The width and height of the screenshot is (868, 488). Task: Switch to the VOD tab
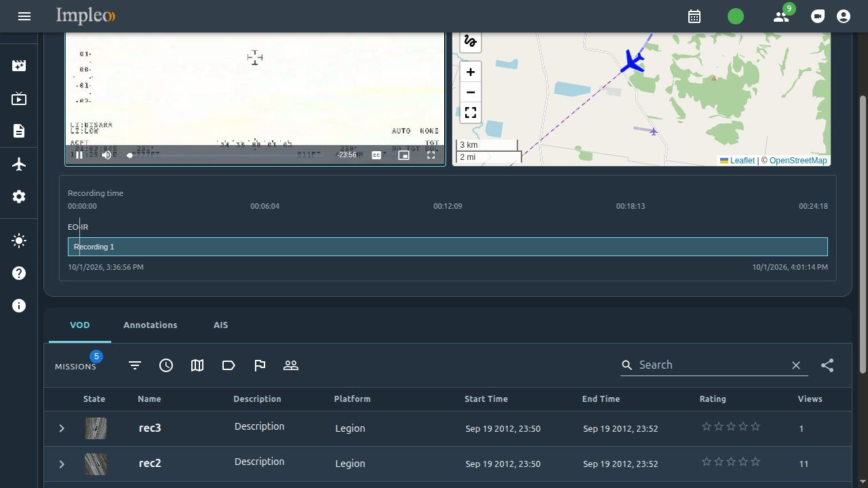point(80,325)
